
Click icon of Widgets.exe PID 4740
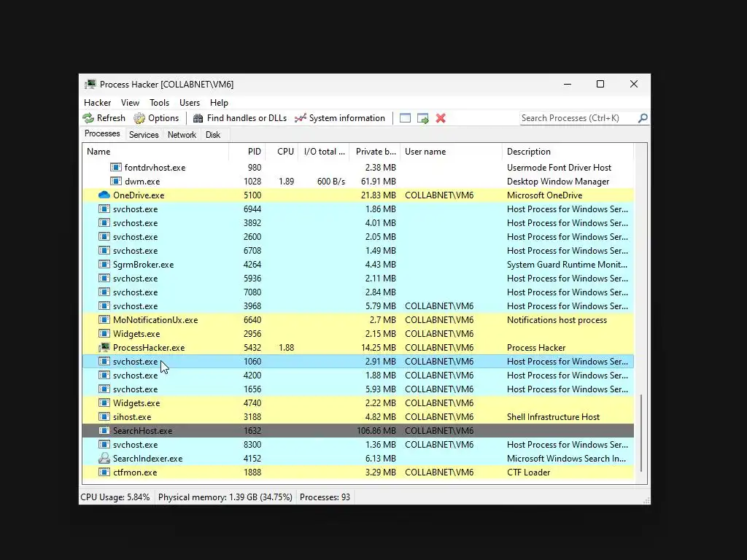(104, 402)
